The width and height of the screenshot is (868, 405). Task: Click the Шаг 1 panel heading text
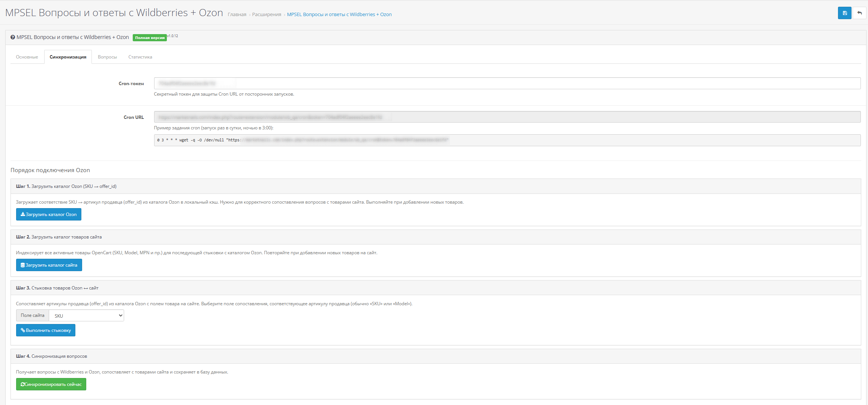click(66, 186)
